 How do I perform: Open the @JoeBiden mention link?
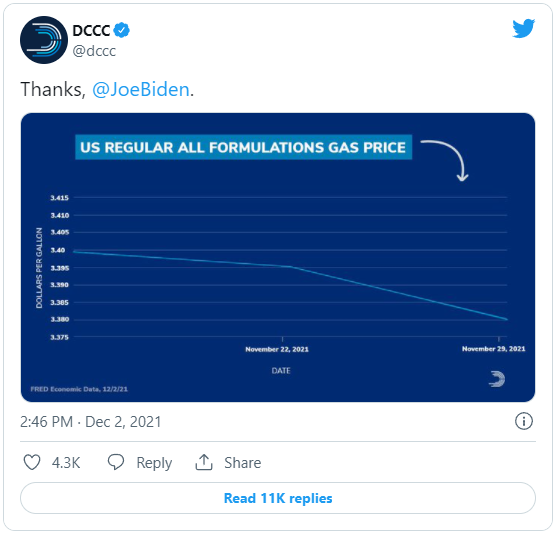pos(141,89)
